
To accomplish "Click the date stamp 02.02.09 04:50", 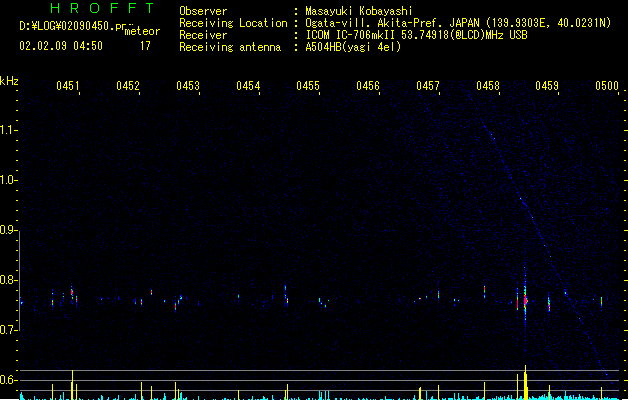I will click(x=61, y=46).
